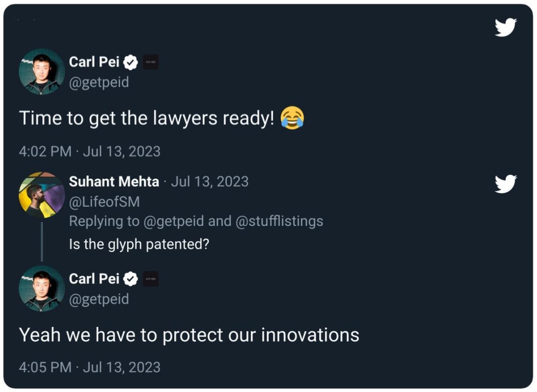
Task: Click the Twitter bird icon beside Suhant Mehta's reply
Action: coord(506,183)
